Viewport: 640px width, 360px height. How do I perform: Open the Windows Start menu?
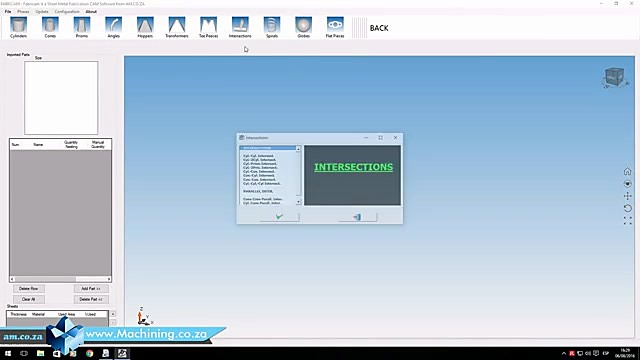click(x=8, y=353)
